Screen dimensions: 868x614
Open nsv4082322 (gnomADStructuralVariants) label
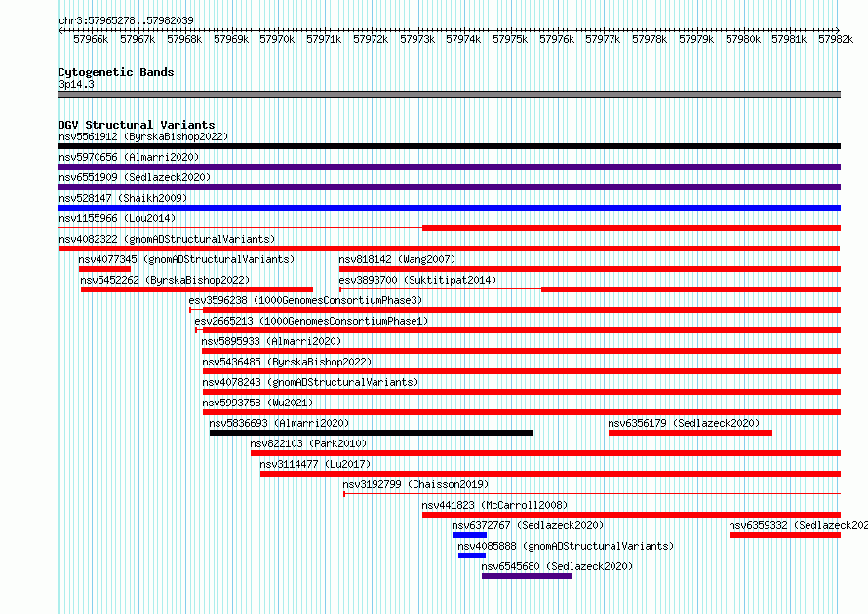point(167,239)
